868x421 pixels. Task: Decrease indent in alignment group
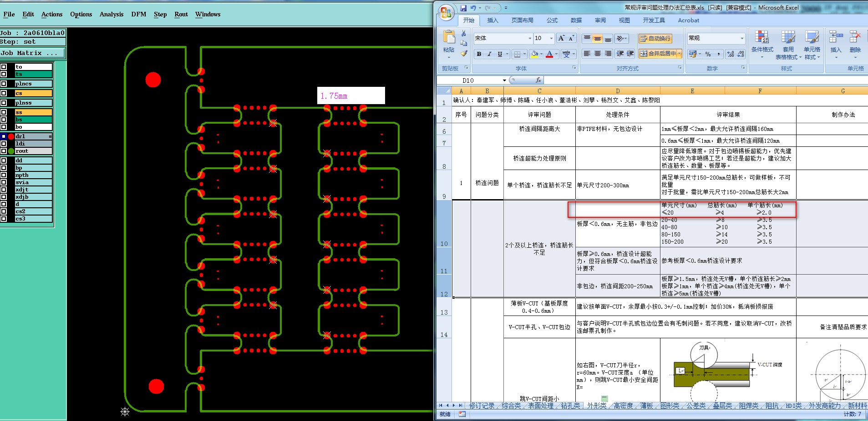coord(620,54)
